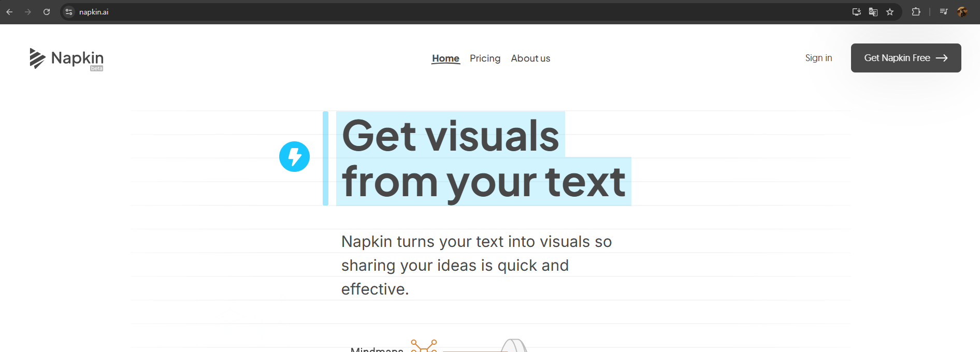Viewport: 980px width, 352px height.
Task: Reload the napkin.ai page
Action: click(x=47, y=12)
